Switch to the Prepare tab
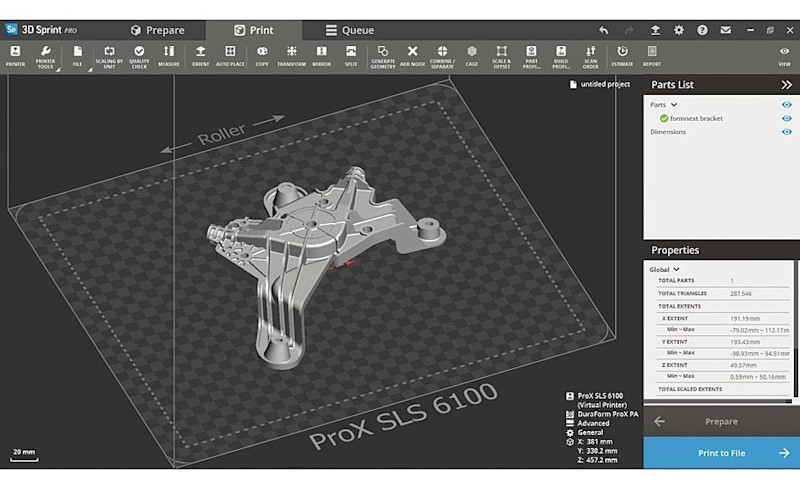Viewport: 800px width, 489px height. point(157,31)
